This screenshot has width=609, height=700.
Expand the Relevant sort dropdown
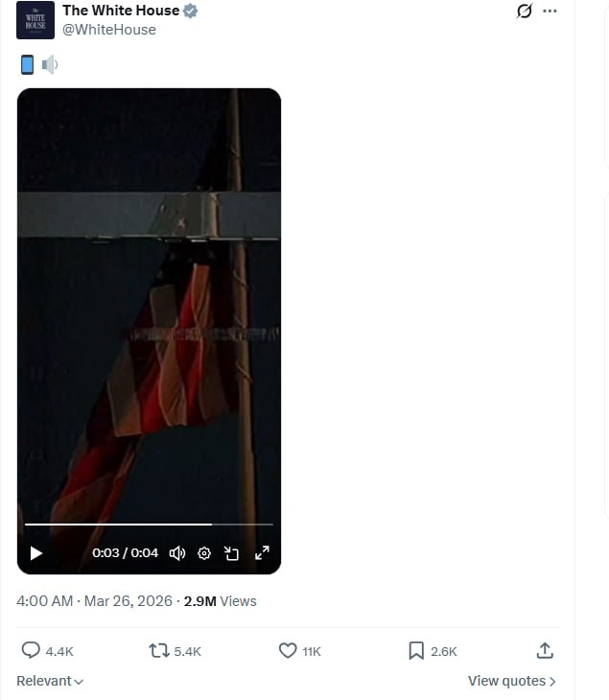(50, 681)
